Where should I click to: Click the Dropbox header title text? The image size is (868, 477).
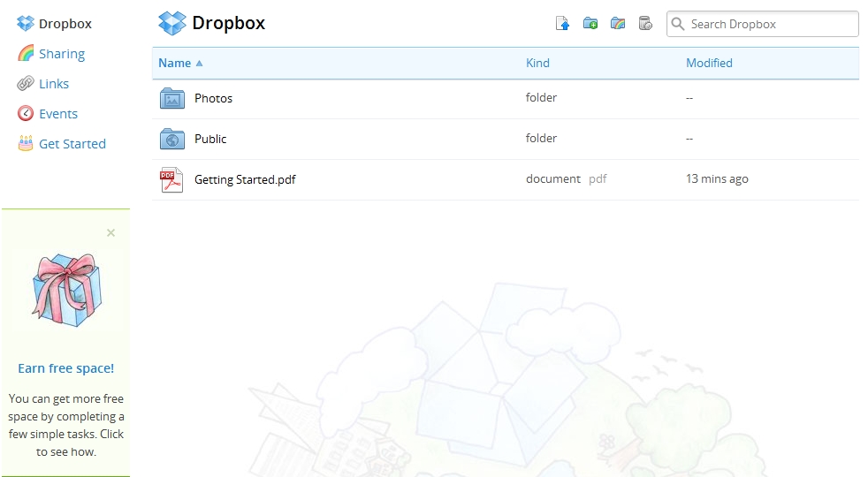click(229, 23)
